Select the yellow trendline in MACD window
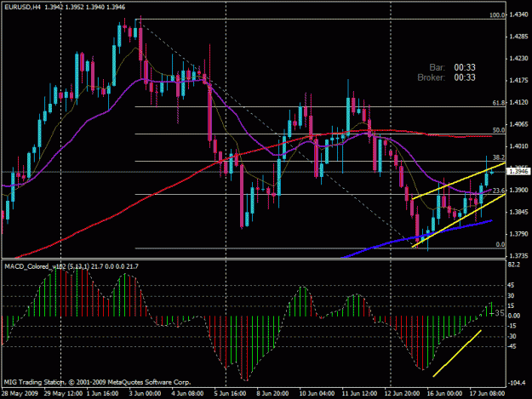 coord(457,353)
